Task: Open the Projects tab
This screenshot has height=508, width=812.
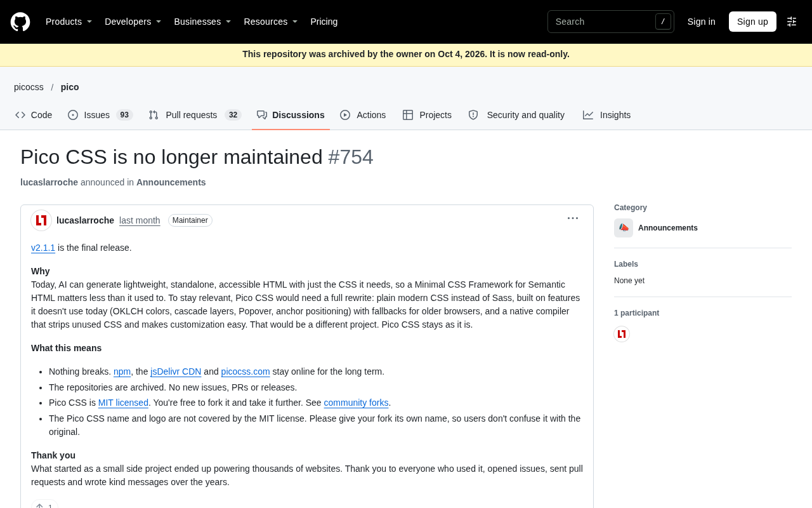Action: pyautogui.click(x=427, y=115)
